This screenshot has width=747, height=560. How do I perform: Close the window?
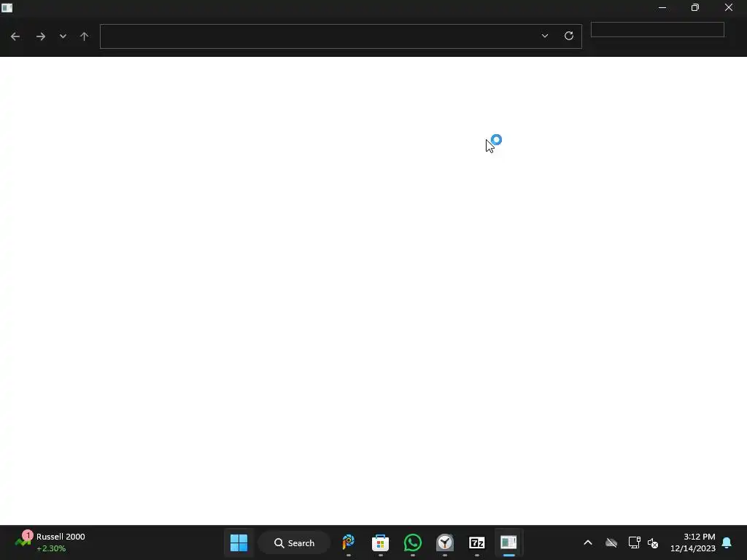(x=729, y=7)
